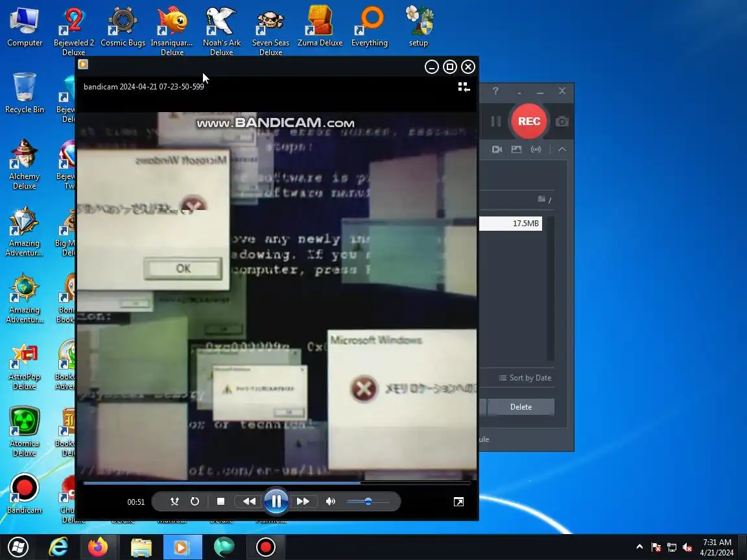Open Internet Explorer from taskbar
Viewport: 747px width, 560px height.
tap(58, 547)
